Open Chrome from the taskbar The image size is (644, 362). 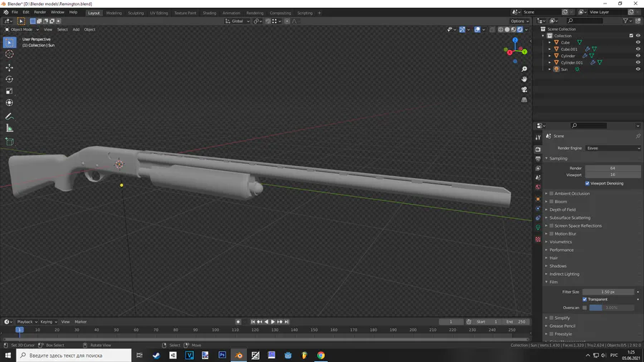(x=321, y=356)
